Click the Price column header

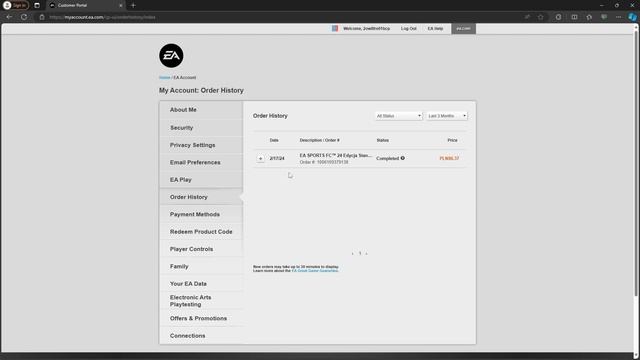click(452, 140)
